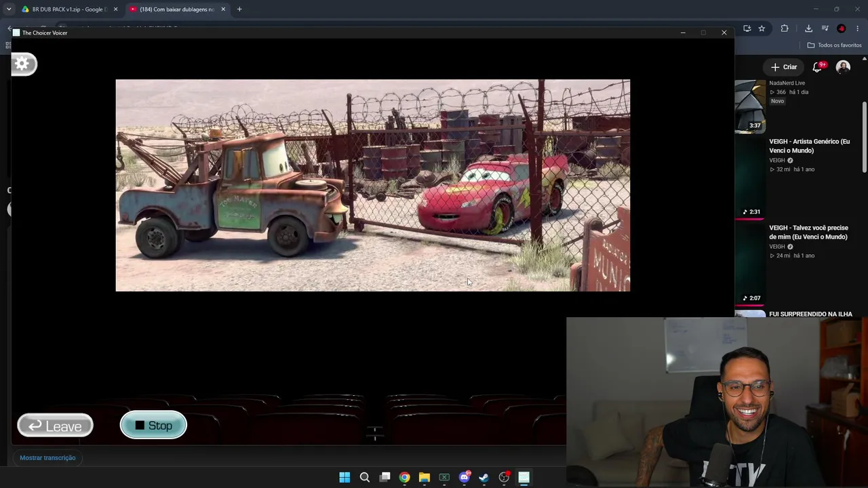Open 'VEIGH - Artista Genérico' video

(x=809, y=146)
